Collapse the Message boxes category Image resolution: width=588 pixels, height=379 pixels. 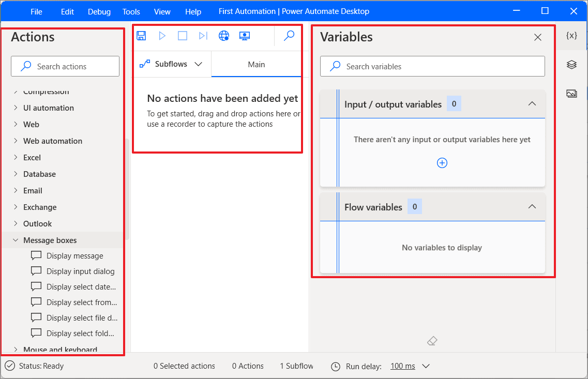pos(16,240)
